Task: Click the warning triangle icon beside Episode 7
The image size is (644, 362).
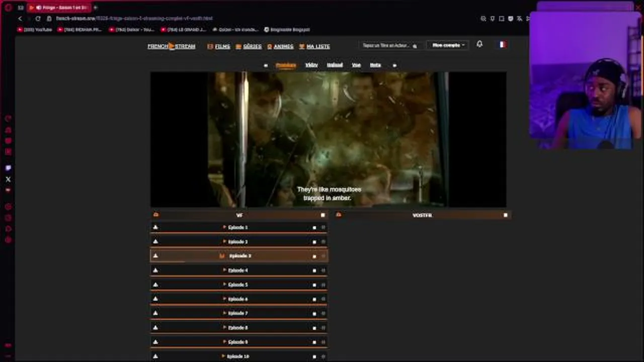Action: [x=155, y=313]
